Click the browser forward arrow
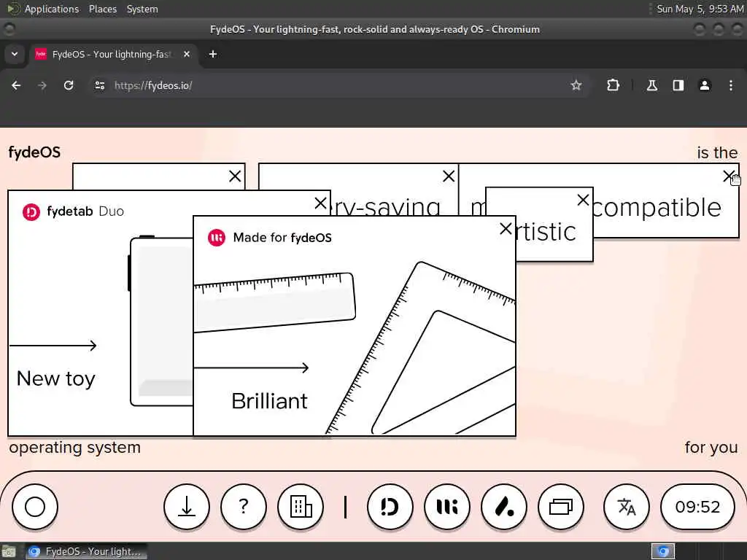 tap(42, 85)
